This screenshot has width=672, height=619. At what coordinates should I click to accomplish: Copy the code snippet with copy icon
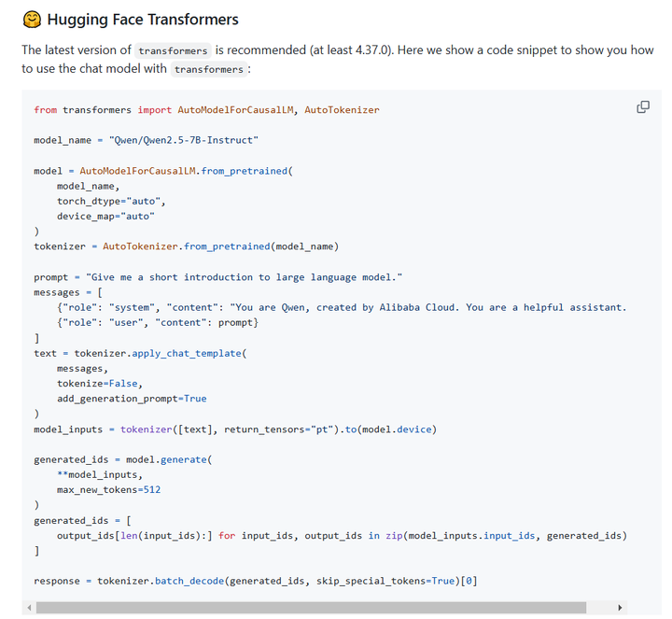click(x=643, y=106)
